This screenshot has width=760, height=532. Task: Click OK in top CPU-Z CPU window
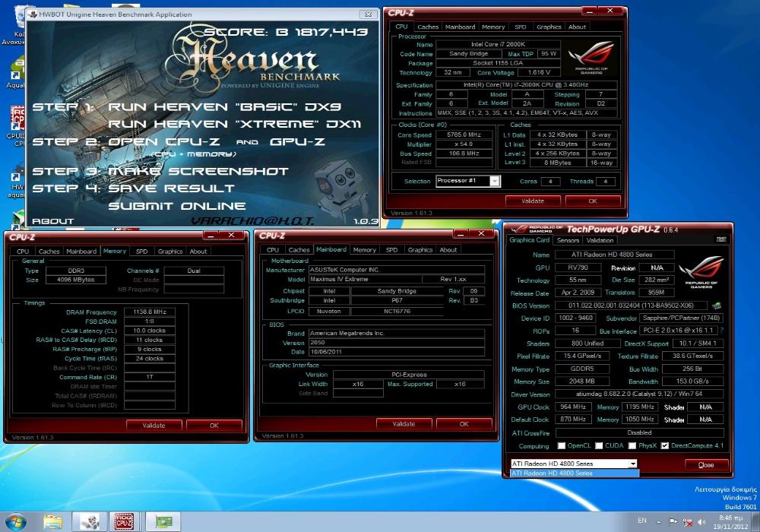click(593, 201)
